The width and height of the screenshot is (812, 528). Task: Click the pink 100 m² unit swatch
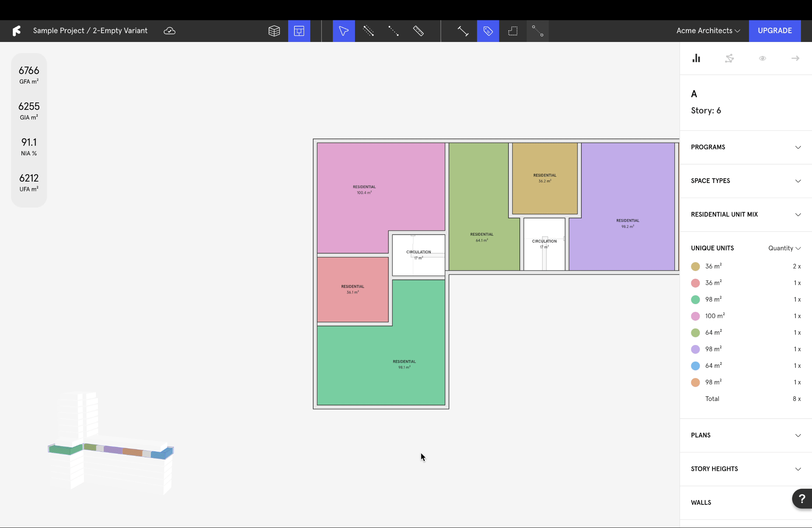[x=695, y=316]
